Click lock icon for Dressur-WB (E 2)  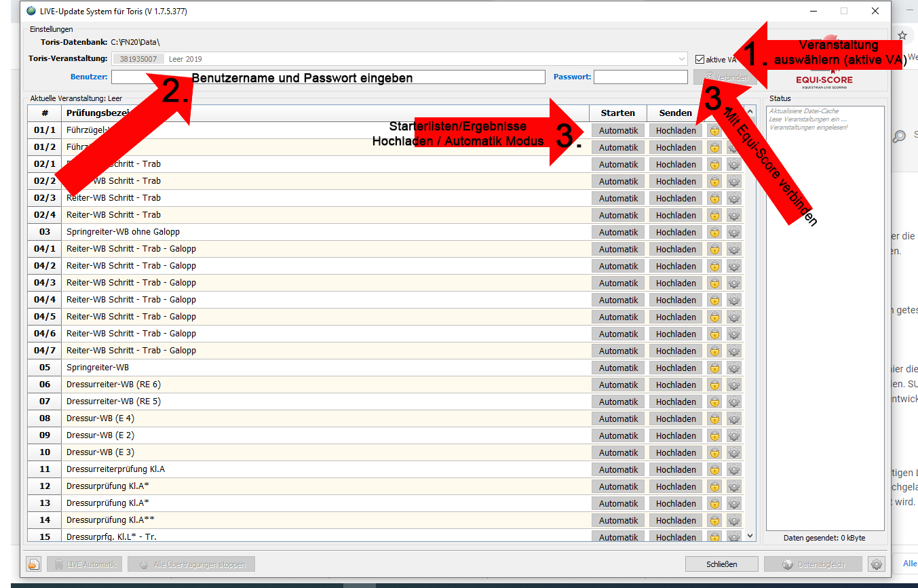pyautogui.click(x=714, y=435)
